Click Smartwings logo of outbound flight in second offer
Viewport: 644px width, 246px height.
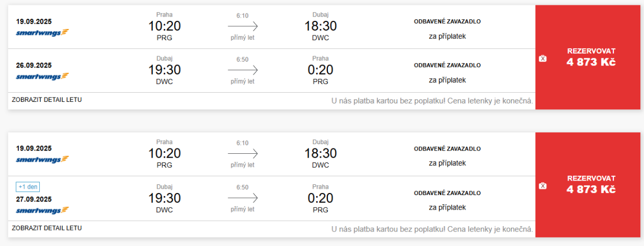42,159
